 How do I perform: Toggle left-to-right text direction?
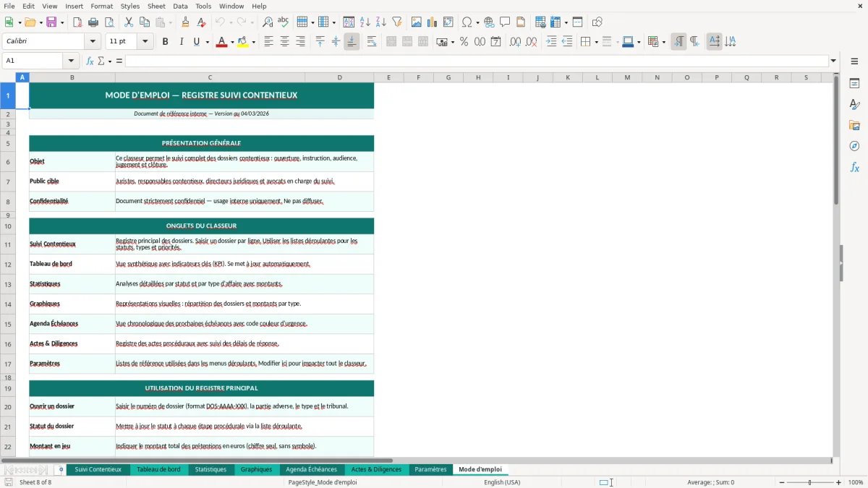(x=678, y=42)
